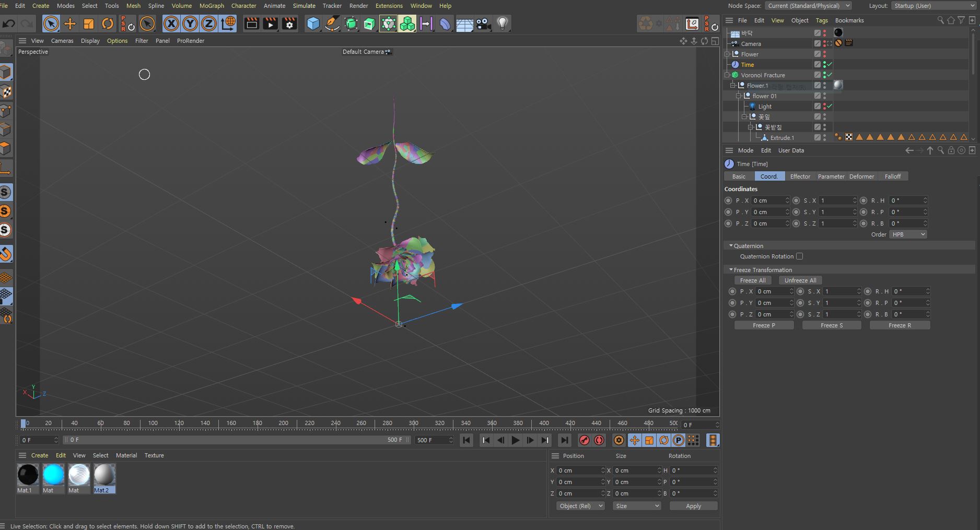The image size is (980, 530).
Task: Toggle Y axis lock
Action: [190, 23]
